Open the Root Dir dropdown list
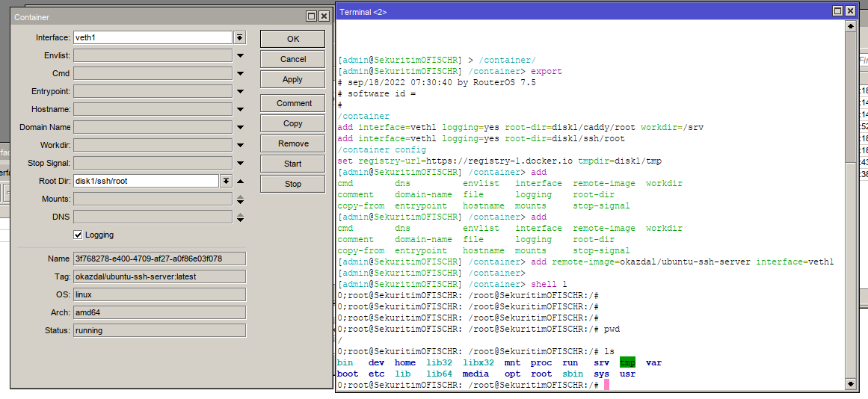This screenshot has height=399, width=868. click(x=226, y=182)
